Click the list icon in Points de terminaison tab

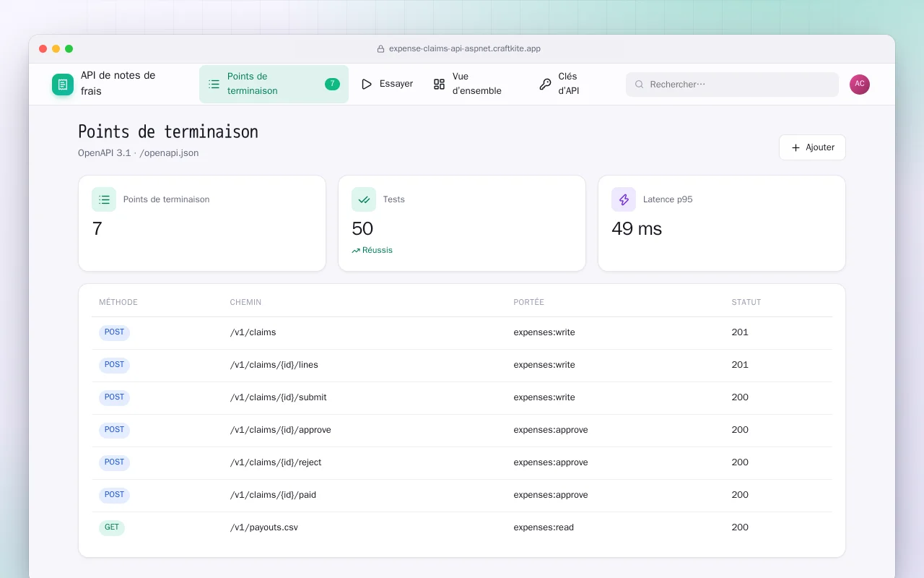pos(214,85)
